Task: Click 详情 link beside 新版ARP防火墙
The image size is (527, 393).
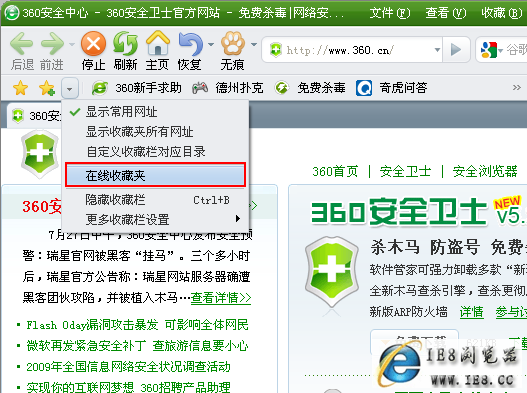Action: [x=472, y=312]
